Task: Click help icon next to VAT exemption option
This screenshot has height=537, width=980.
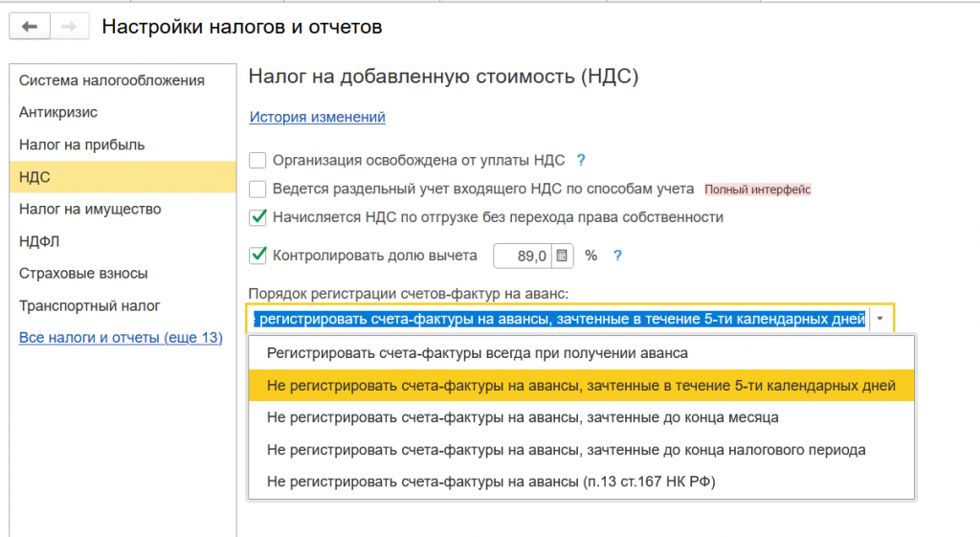Action: (x=580, y=160)
